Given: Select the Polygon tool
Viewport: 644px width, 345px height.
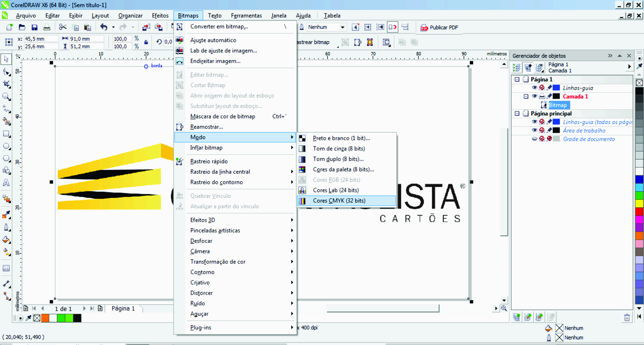Looking at the screenshot, I should tap(6, 158).
